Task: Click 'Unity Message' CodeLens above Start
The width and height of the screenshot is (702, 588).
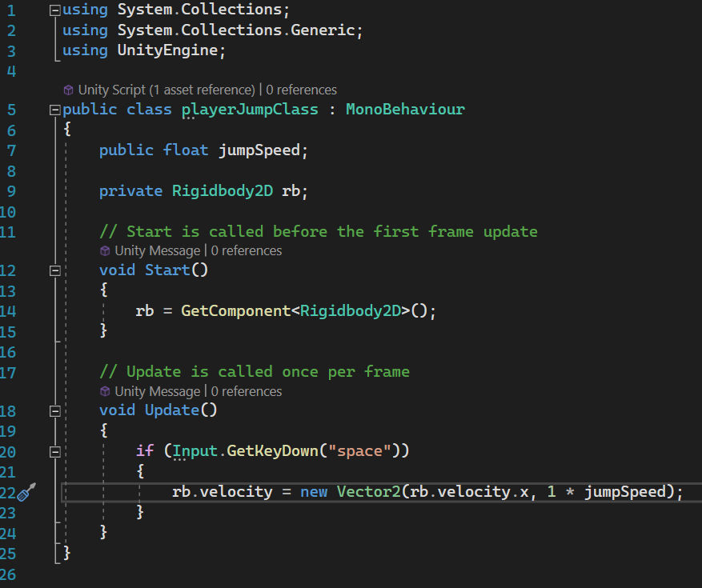Action: click(x=157, y=250)
